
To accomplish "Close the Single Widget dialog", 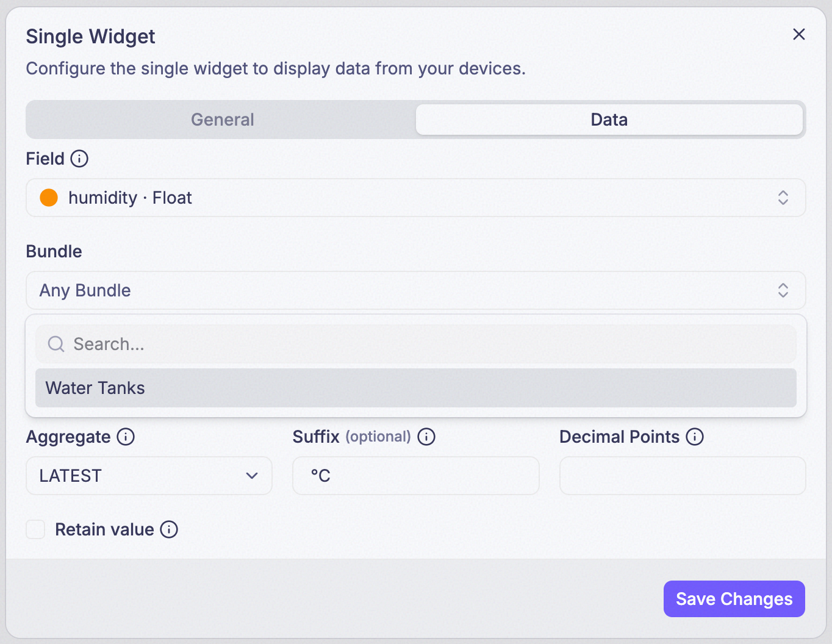I will (x=799, y=34).
